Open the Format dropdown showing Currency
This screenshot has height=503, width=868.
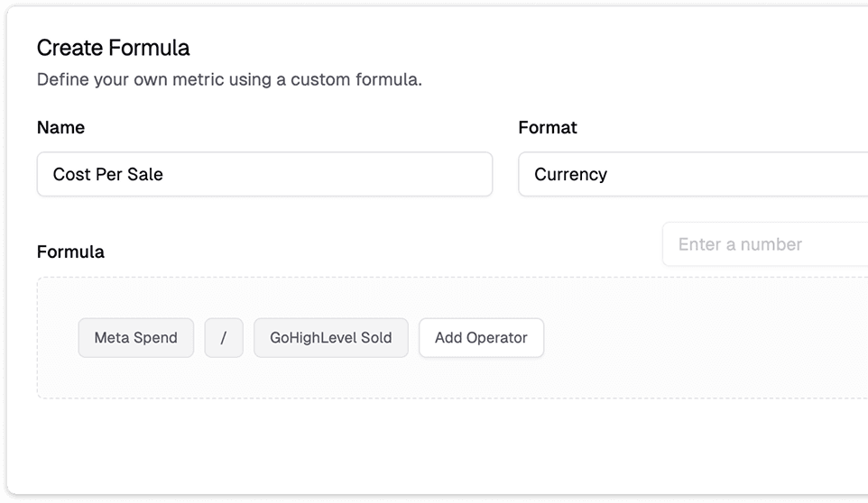pos(692,174)
